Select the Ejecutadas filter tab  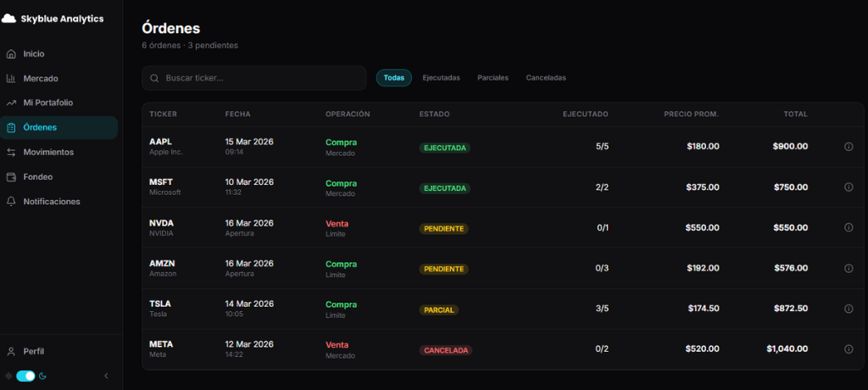tap(441, 78)
